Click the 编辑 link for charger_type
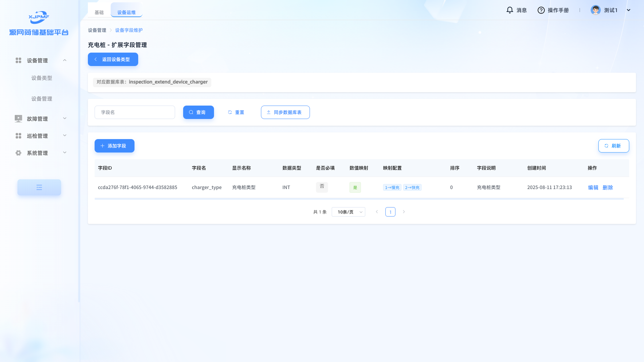The image size is (644, 362). click(x=593, y=187)
